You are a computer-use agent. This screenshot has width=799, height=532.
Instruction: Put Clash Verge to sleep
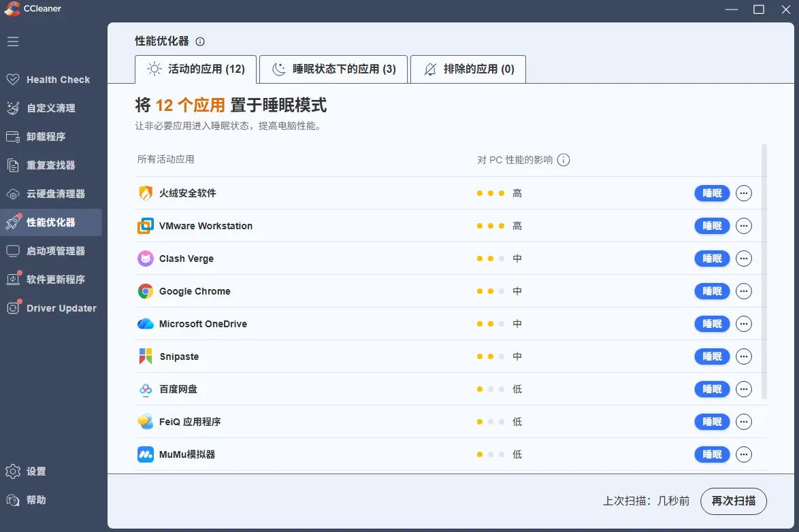pyautogui.click(x=712, y=259)
